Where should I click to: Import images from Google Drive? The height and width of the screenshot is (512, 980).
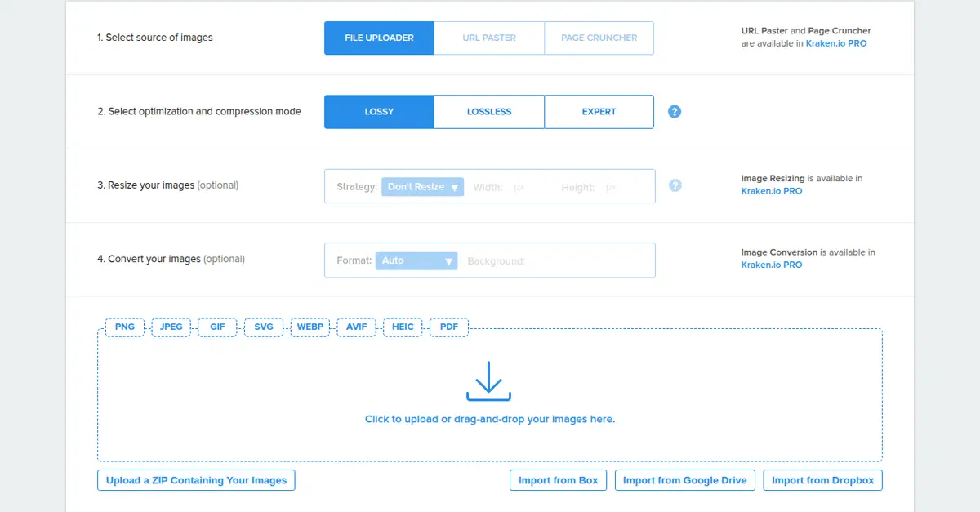pyautogui.click(x=685, y=480)
